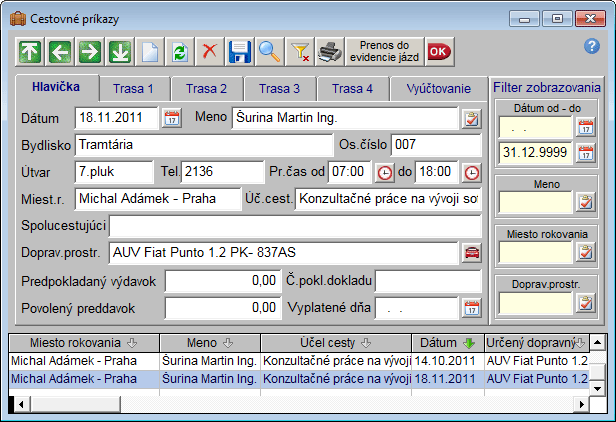Image resolution: width=616 pixels, height=422 pixels.
Task: Select table row dated 14.10.2011
Action: pos(299,361)
